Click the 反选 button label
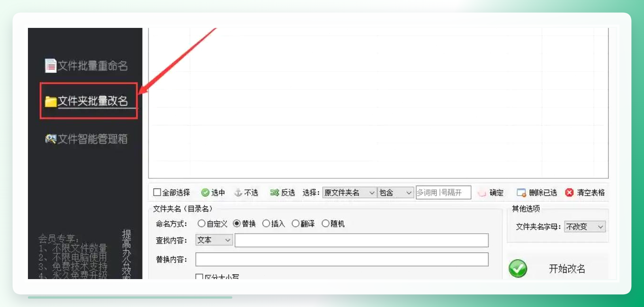This screenshot has width=644, height=307. point(288,193)
